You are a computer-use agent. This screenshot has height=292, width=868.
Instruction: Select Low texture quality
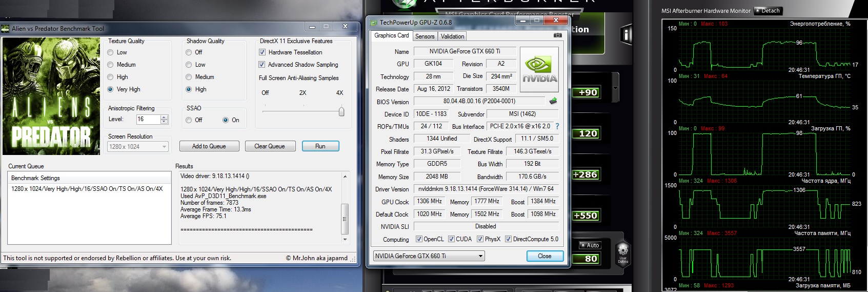[110, 52]
